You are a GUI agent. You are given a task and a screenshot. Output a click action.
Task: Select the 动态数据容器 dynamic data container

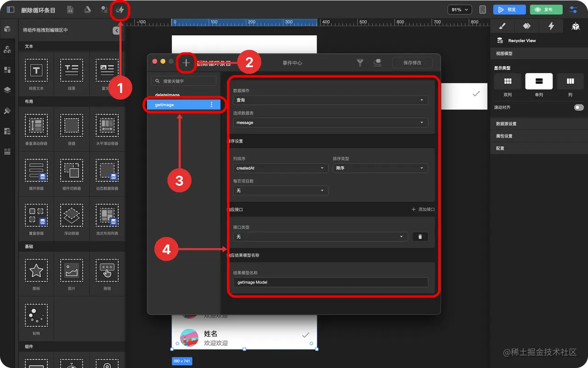tap(107, 174)
